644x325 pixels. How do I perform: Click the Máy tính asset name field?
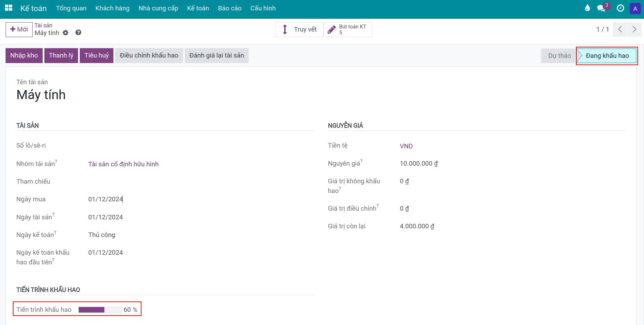point(41,95)
